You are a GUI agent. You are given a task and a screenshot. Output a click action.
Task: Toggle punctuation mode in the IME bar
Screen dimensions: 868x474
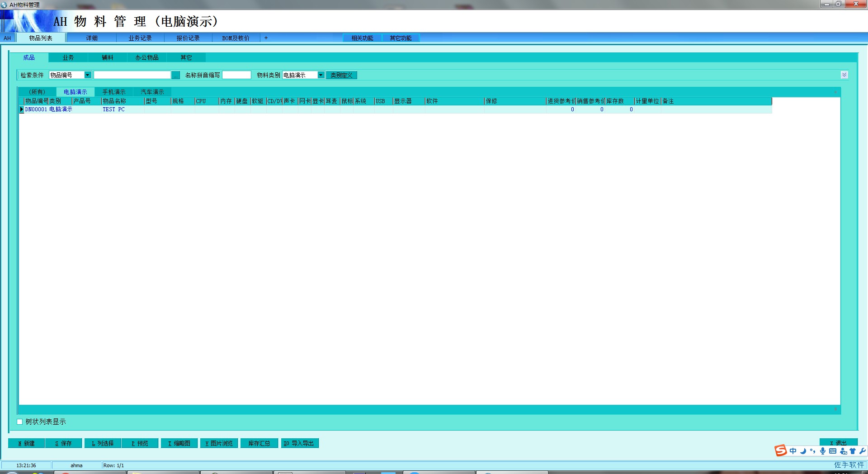click(x=813, y=451)
